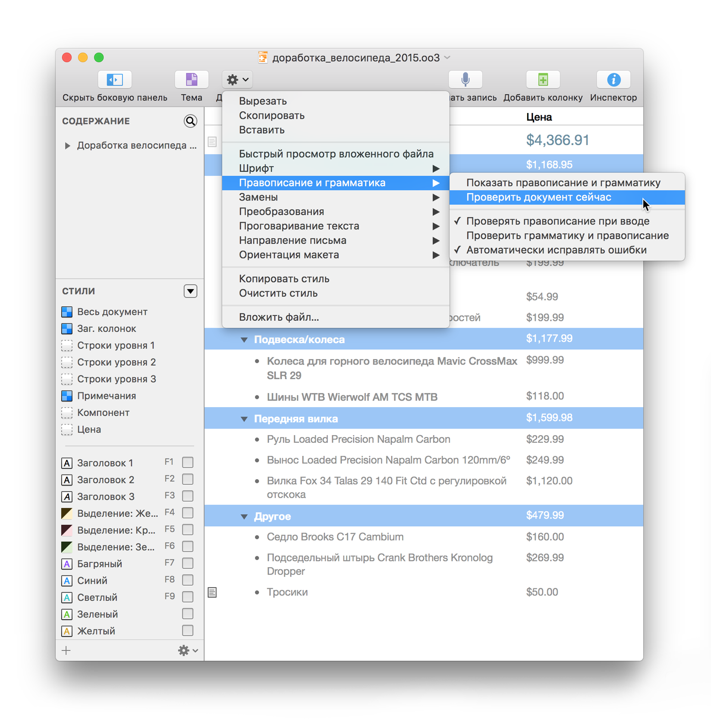
Task: Click the search magnifier in СОДЕРЖАНИЕ
Action: pos(190,121)
